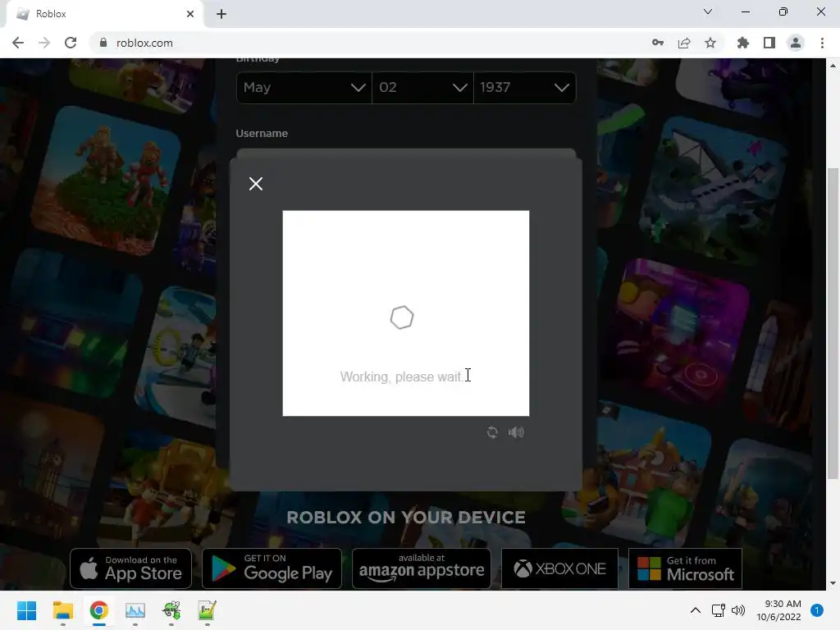Click the page vertical scrollbar
The image size is (840, 630).
click(x=833, y=323)
